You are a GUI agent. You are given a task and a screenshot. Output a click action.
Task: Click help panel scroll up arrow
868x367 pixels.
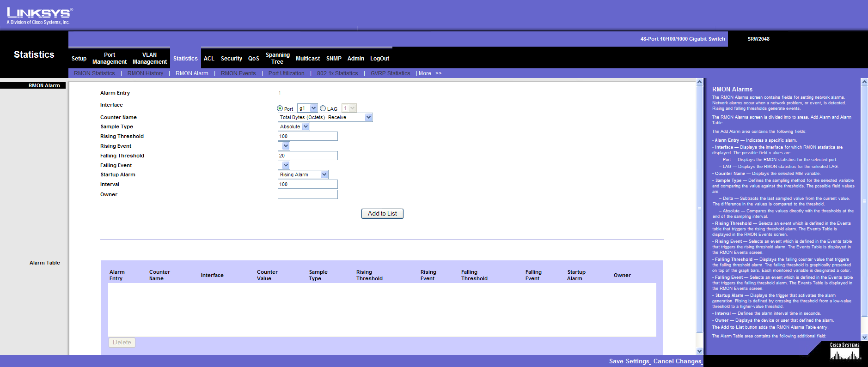click(x=864, y=82)
